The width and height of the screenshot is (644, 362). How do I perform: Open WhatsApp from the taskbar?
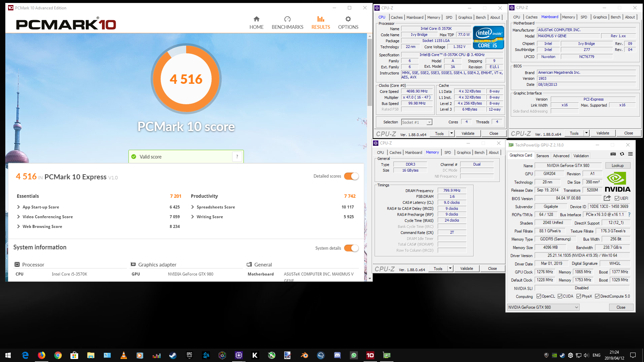[x=354, y=355]
